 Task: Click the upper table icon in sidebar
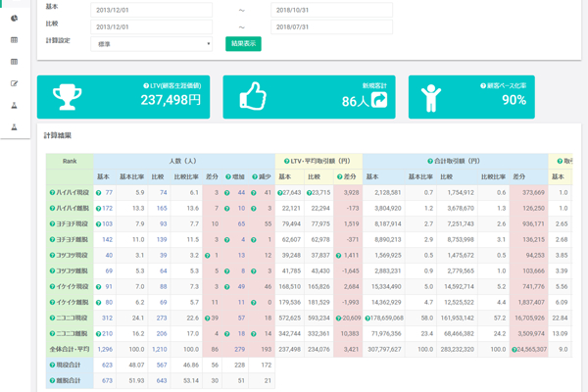pos(14,40)
